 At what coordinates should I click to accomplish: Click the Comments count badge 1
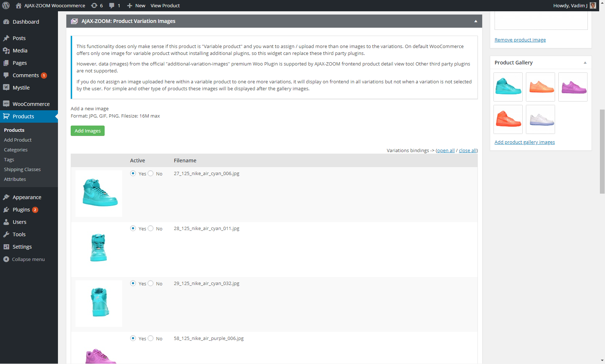[x=44, y=75]
